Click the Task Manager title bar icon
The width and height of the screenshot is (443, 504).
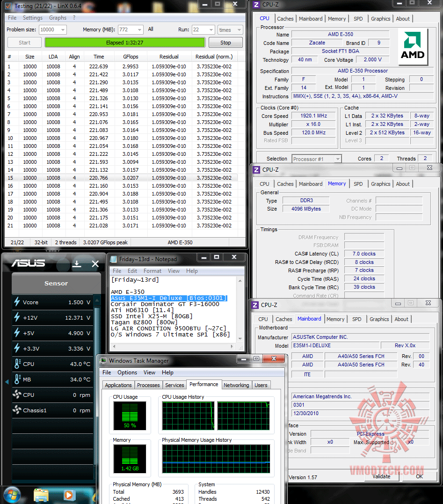point(103,361)
